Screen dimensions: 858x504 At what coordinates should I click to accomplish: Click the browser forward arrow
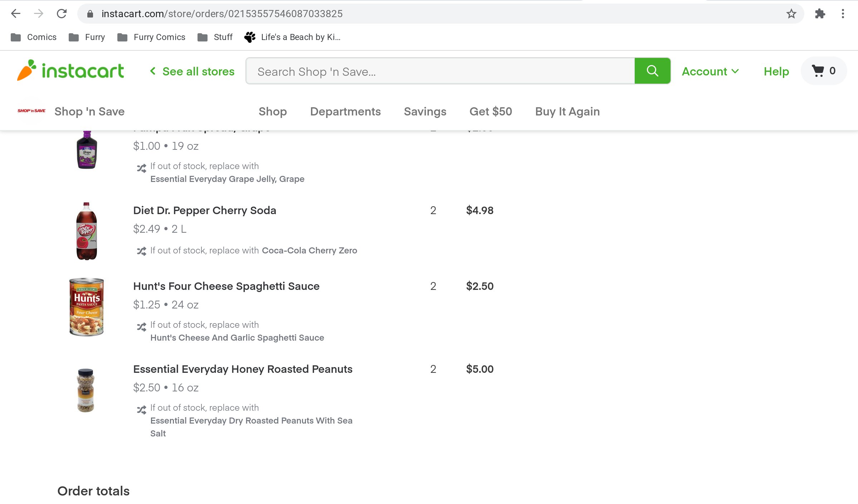pyautogui.click(x=39, y=14)
